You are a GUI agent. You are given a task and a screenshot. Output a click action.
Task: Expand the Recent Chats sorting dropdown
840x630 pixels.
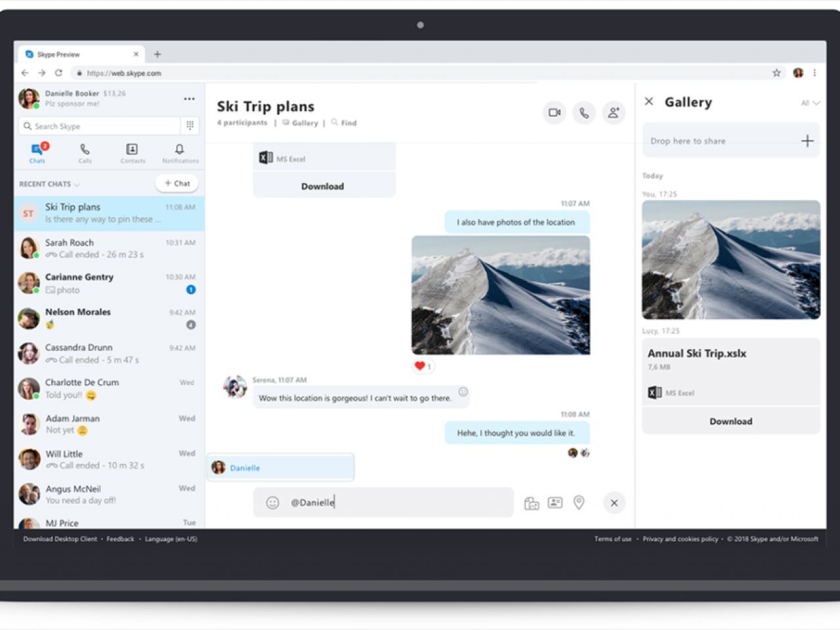49,184
